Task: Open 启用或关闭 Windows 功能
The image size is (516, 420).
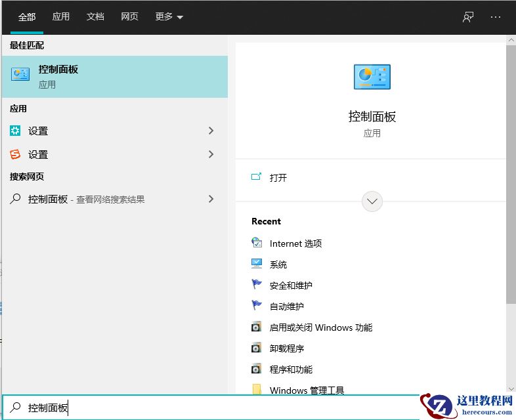Action: pyautogui.click(x=321, y=327)
